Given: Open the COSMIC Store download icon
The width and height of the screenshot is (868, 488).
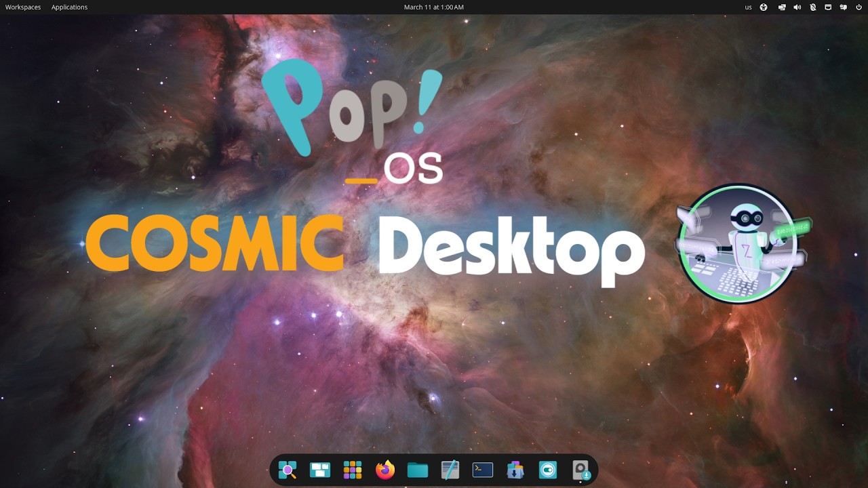Looking at the screenshot, I should 515,470.
